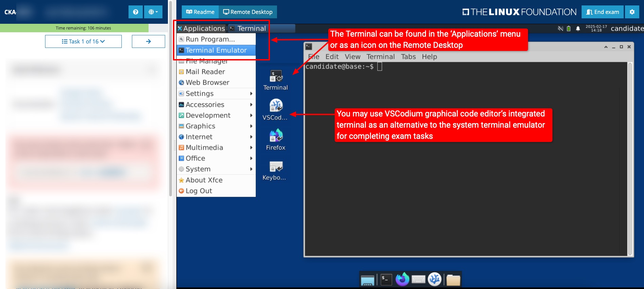Expand the Settings submenu
Image resolution: width=644 pixels, height=289 pixels.
pos(216,93)
